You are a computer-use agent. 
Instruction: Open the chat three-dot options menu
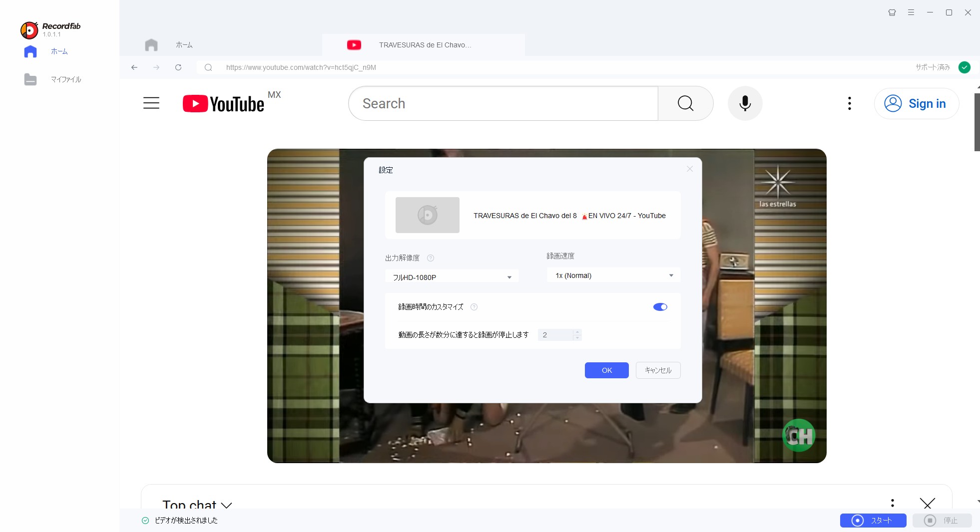(x=893, y=503)
